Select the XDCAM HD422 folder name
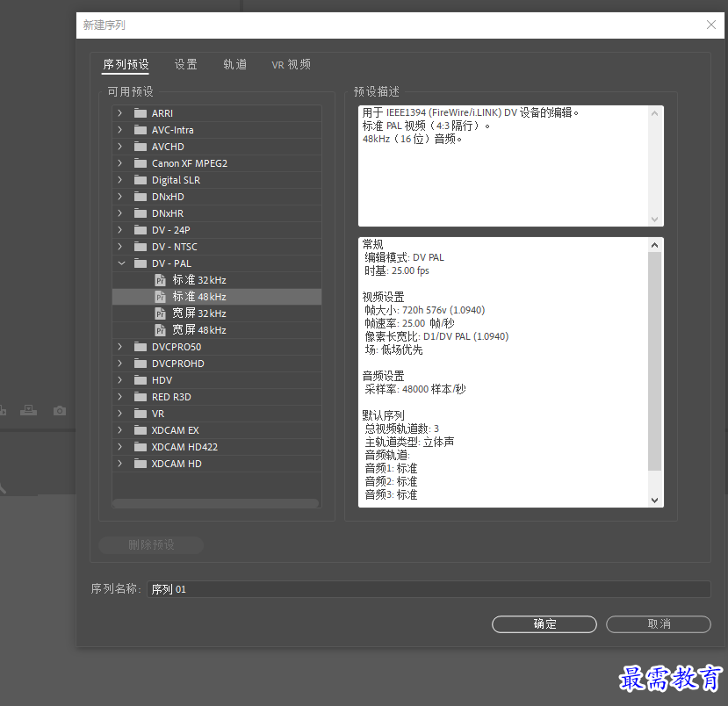The height and width of the screenshot is (706, 728). 184,447
